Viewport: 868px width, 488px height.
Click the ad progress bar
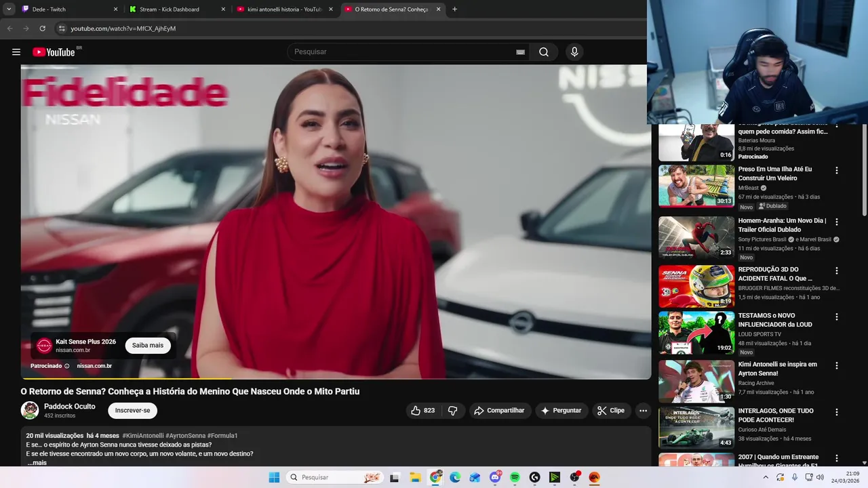coord(336,378)
